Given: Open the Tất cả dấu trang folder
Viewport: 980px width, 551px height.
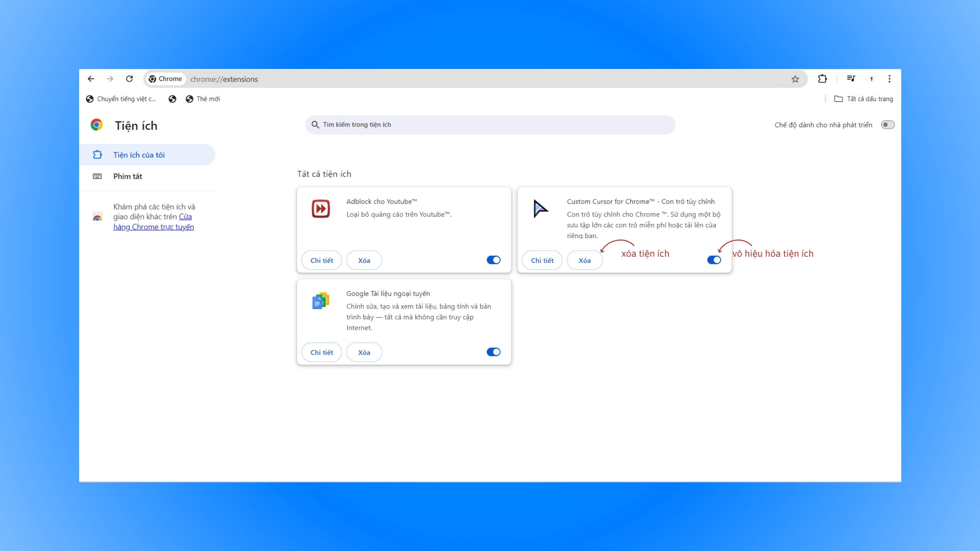Looking at the screenshot, I should point(863,99).
